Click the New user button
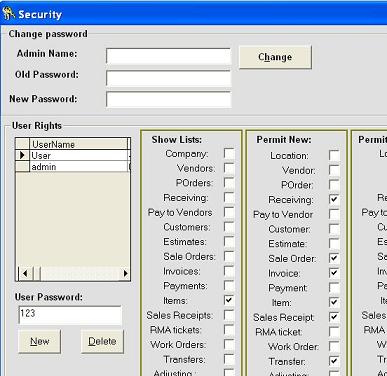387x376 pixels. [x=40, y=341]
